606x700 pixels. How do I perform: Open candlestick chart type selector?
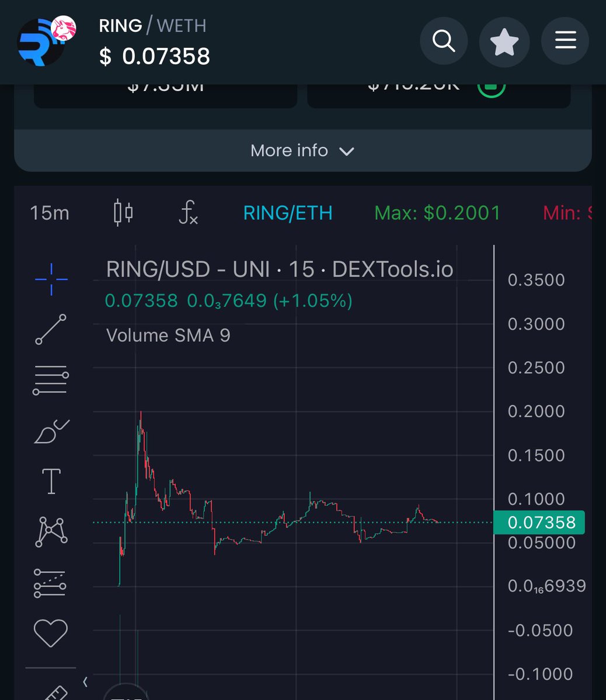pyautogui.click(x=123, y=213)
